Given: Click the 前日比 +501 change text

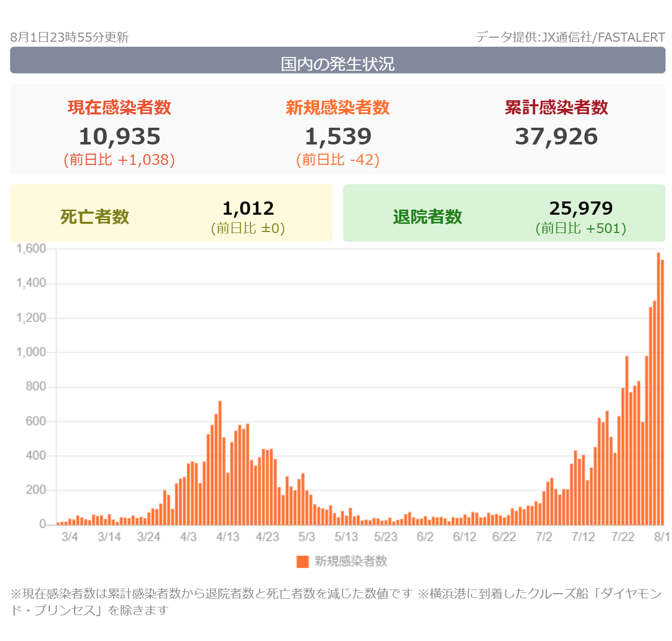Looking at the screenshot, I should pyautogui.click(x=581, y=228).
